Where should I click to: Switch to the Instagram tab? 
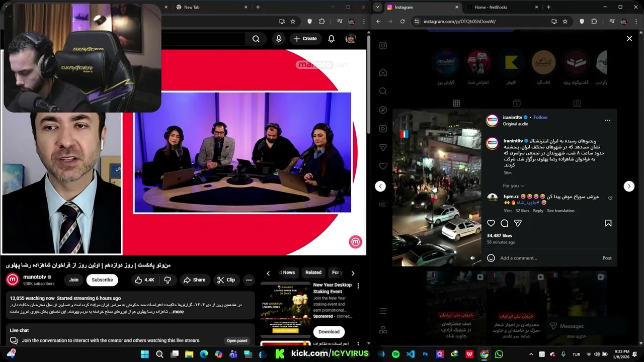422,7
